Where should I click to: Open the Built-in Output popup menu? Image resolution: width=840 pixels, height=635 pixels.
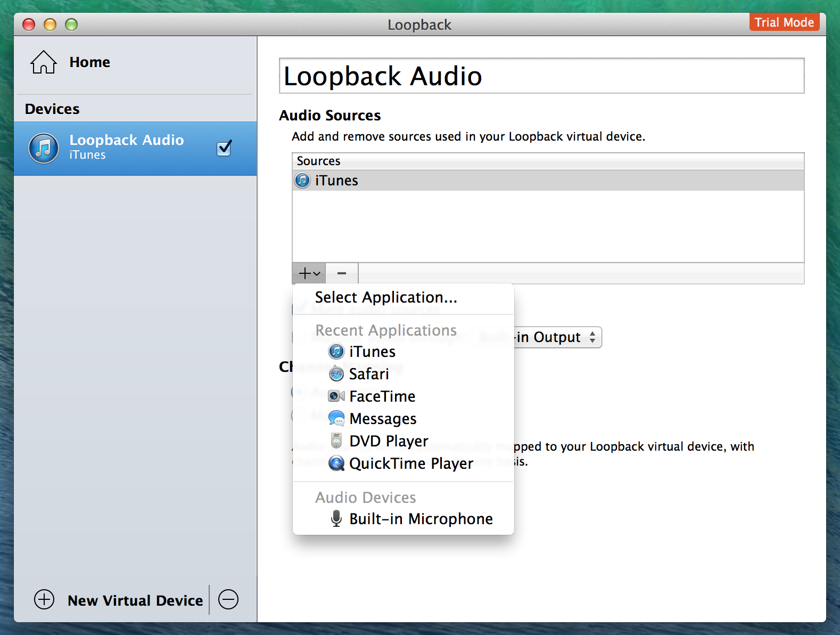click(557, 337)
